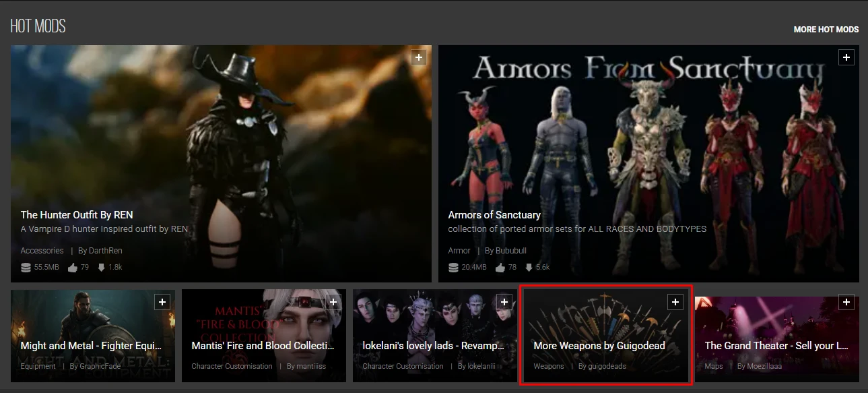Visit author Moezillaaa's profile
Viewport: 868px width, 393px height.
point(765,367)
